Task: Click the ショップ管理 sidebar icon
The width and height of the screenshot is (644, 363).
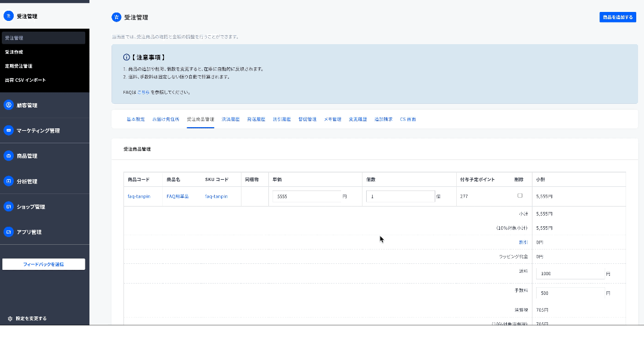Action: (8, 207)
